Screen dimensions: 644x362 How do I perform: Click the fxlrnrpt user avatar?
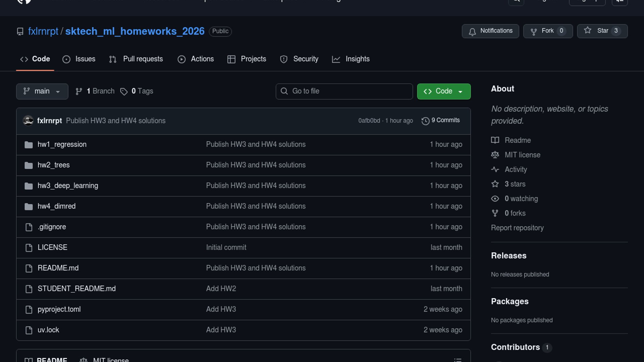pos(28,121)
